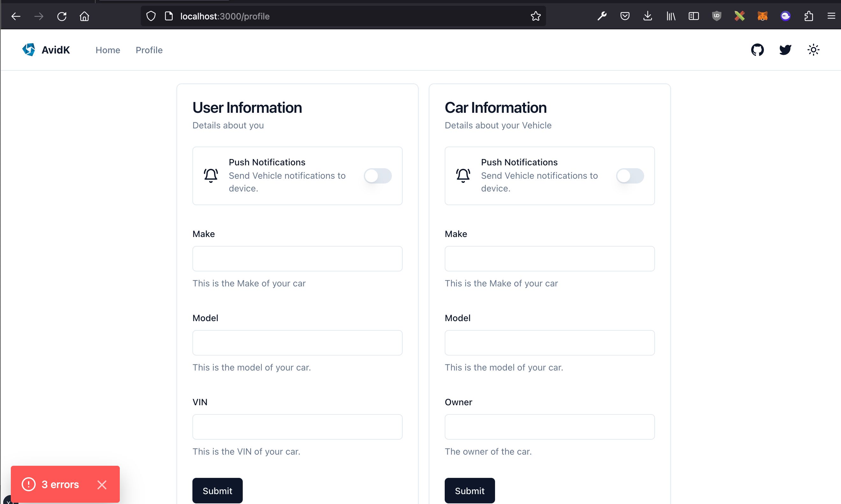841x504 pixels.
Task: Submit the User Information form
Action: (x=217, y=490)
